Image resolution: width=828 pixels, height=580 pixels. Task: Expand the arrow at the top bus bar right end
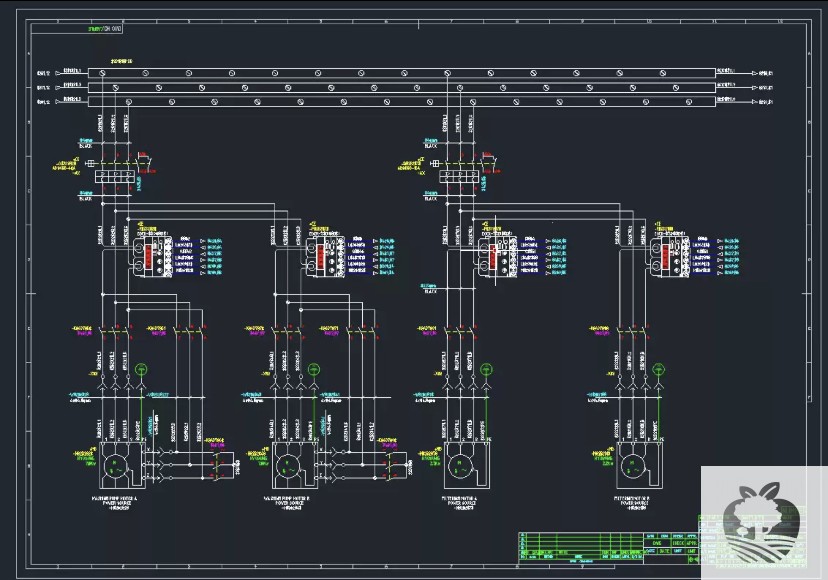tap(755, 72)
